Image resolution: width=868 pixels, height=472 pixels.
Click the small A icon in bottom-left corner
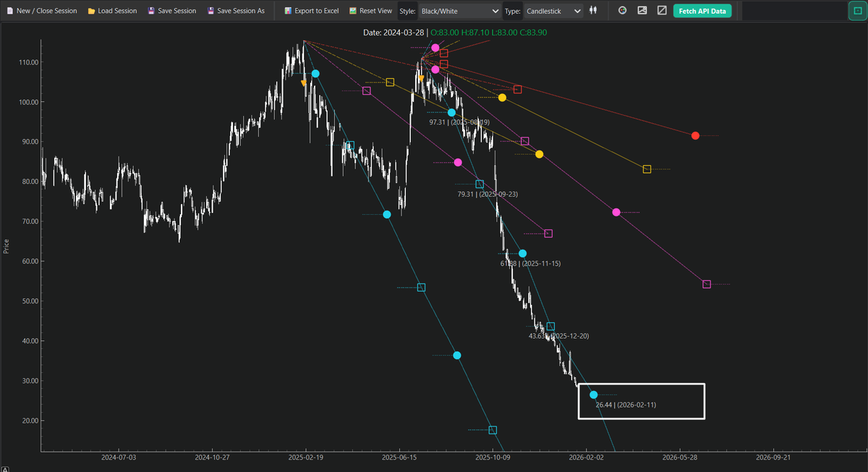[5, 468]
